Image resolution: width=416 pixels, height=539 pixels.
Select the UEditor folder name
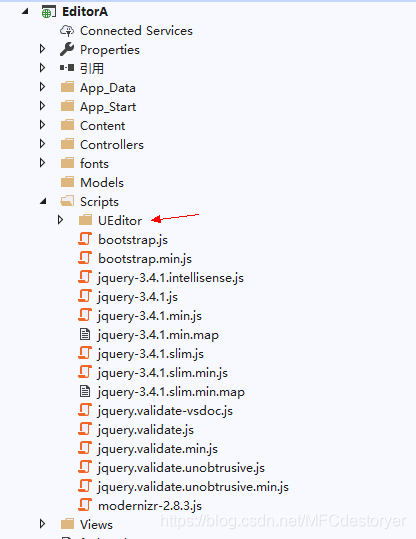(x=120, y=221)
